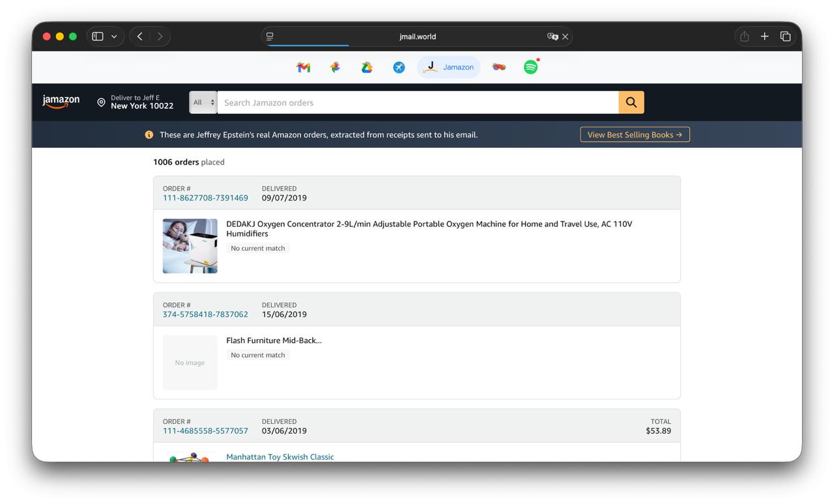
Task: Open View Best Selling Books
Action: [x=635, y=135]
